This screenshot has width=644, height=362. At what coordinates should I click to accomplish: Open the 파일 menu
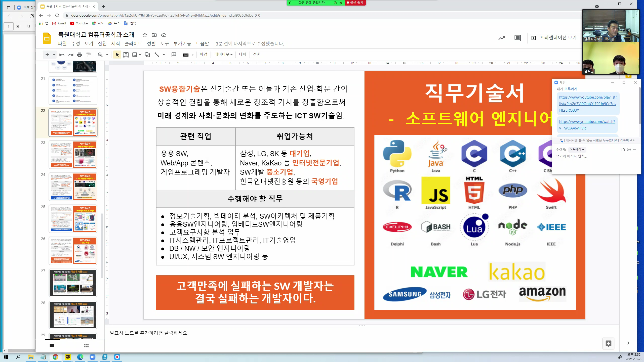(62, 43)
